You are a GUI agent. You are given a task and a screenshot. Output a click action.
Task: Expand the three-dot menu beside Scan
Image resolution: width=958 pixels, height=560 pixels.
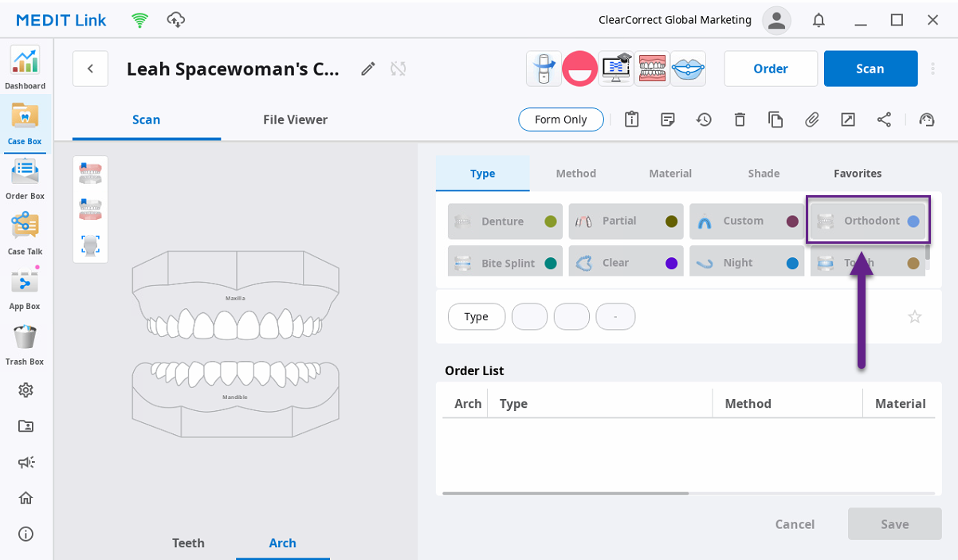coord(933,69)
